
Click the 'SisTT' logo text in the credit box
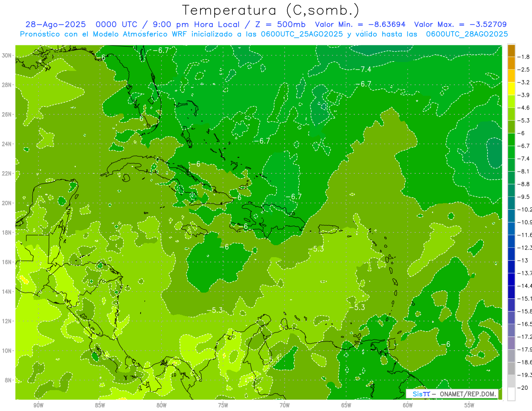[x=421, y=394]
